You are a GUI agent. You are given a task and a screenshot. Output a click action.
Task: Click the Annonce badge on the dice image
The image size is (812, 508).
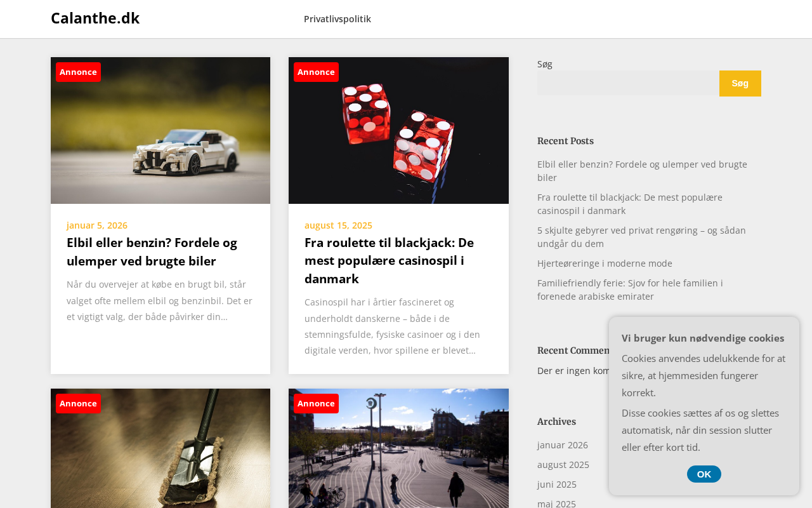(316, 72)
